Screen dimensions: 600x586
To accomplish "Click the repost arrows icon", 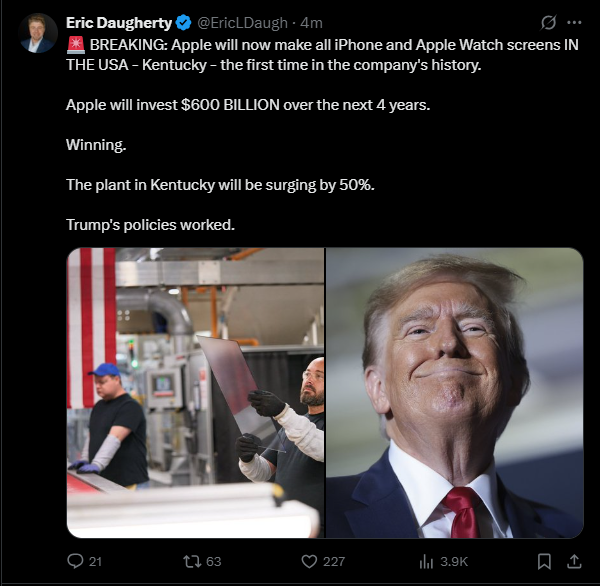I will pyautogui.click(x=192, y=562).
